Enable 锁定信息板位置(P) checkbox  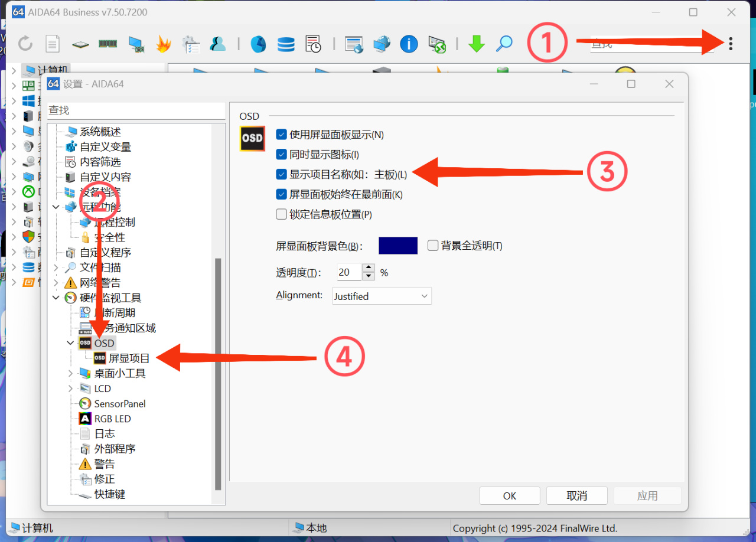(x=281, y=214)
